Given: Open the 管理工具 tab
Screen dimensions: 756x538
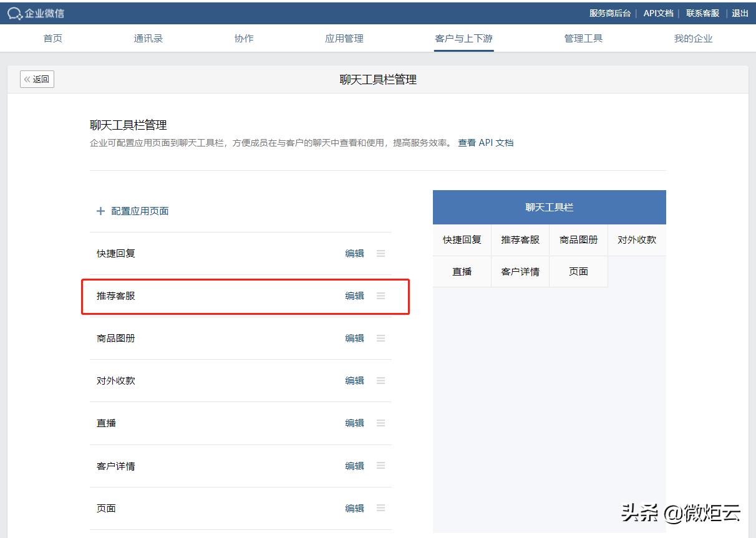Looking at the screenshot, I should coord(583,38).
